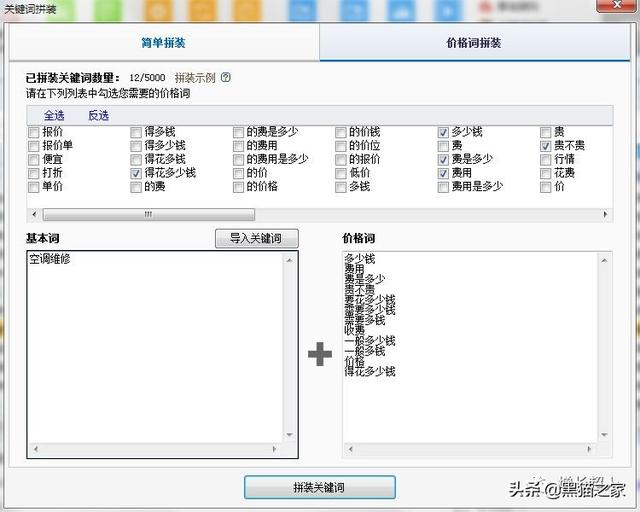Uncheck the 费用 checkbox
Screen dimensions: 640x512
tap(443, 173)
